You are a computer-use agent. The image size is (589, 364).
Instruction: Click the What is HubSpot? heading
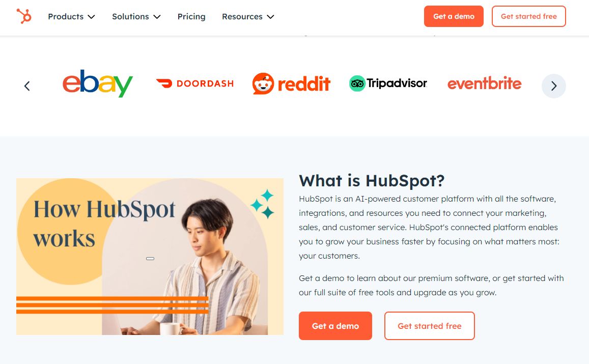(x=372, y=181)
